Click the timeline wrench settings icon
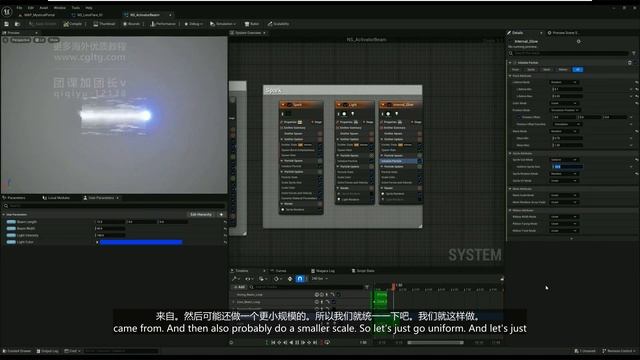 point(235,279)
